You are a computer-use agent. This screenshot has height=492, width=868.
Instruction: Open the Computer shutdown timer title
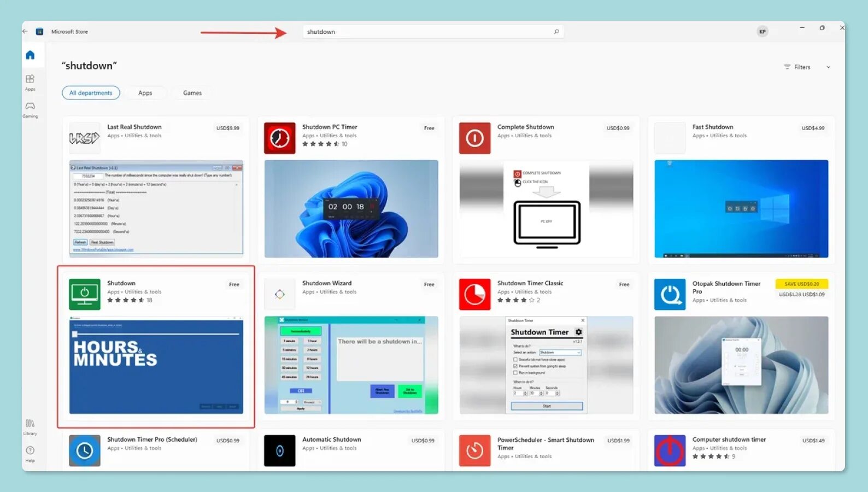click(729, 440)
